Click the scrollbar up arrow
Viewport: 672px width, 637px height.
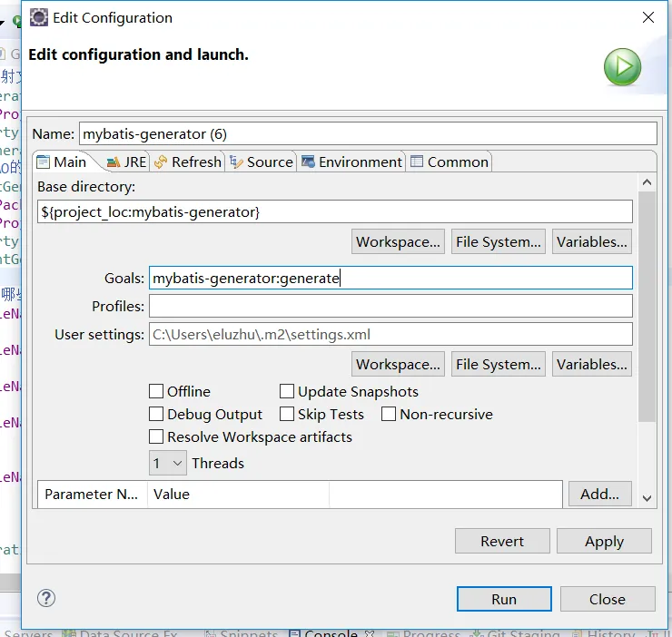647,182
